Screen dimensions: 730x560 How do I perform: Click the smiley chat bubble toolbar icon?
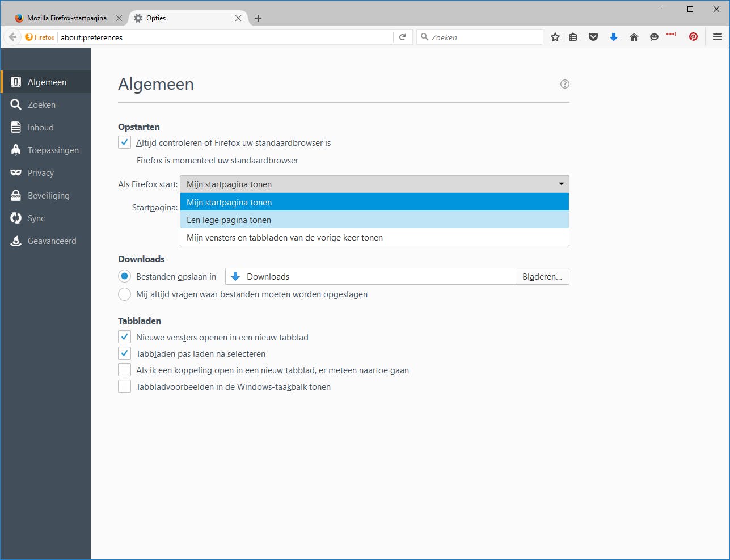654,37
